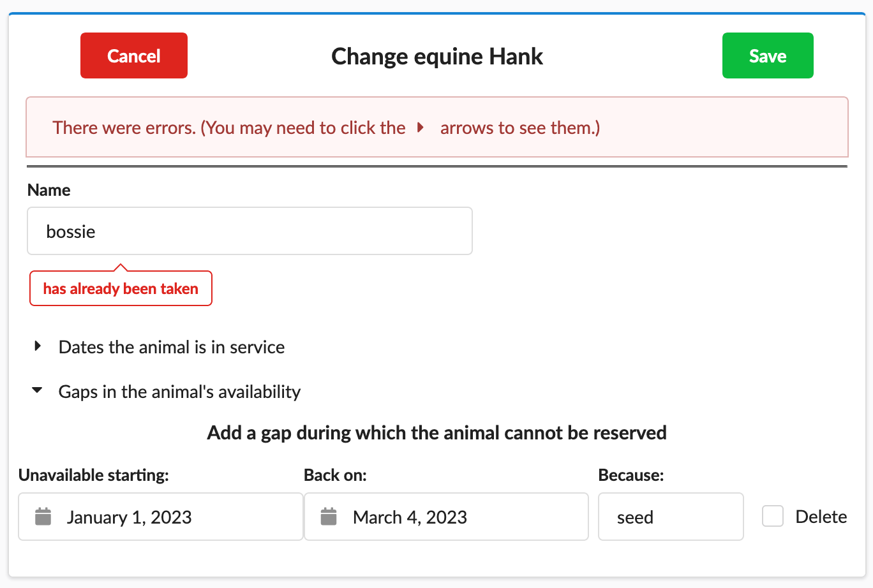Click the Name label above the input

click(49, 190)
